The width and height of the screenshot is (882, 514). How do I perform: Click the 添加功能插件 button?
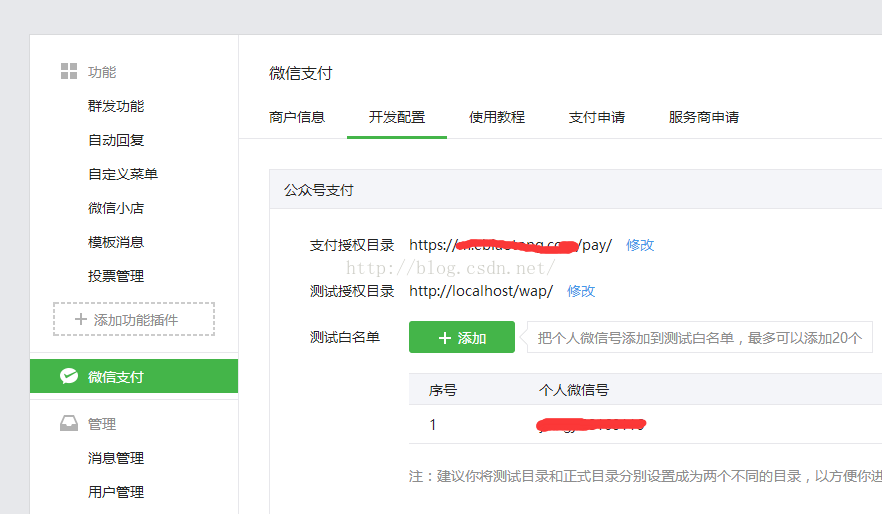[134, 319]
